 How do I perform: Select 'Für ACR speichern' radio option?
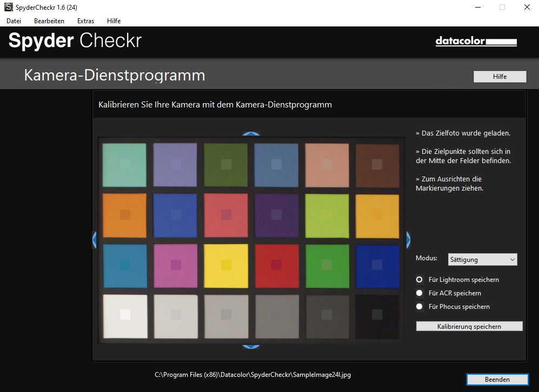pyautogui.click(x=420, y=293)
